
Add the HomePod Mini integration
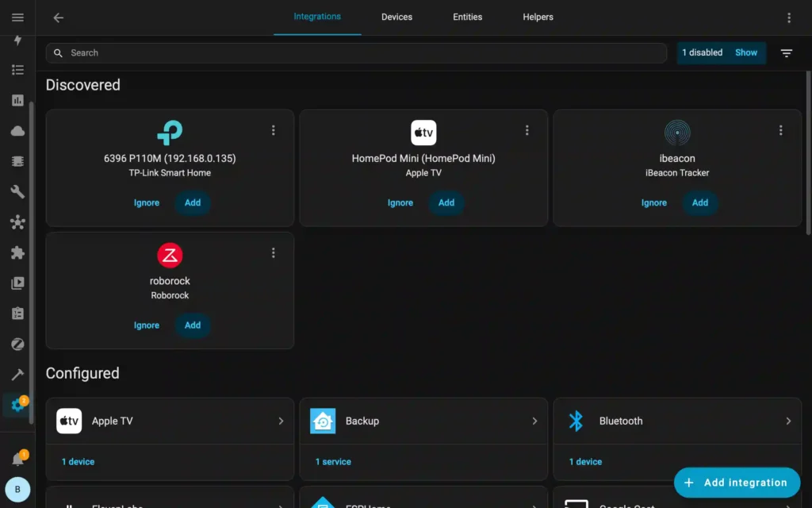point(446,202)
